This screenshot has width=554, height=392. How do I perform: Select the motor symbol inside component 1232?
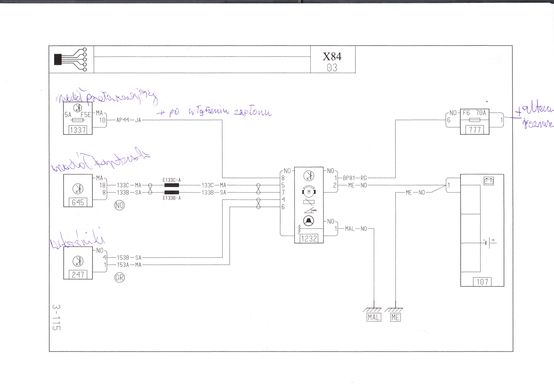pyautogui.click(x=309, y=192)
